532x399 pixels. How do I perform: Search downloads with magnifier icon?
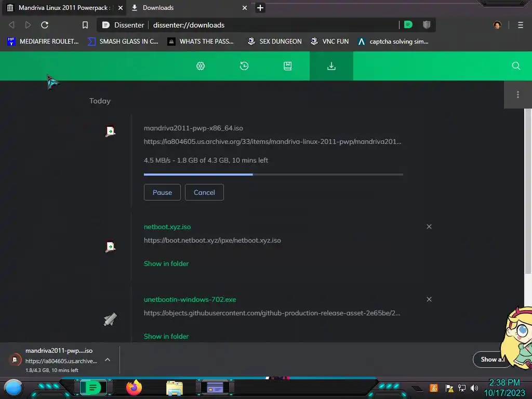pyautogui.click(x=516, y=66)
